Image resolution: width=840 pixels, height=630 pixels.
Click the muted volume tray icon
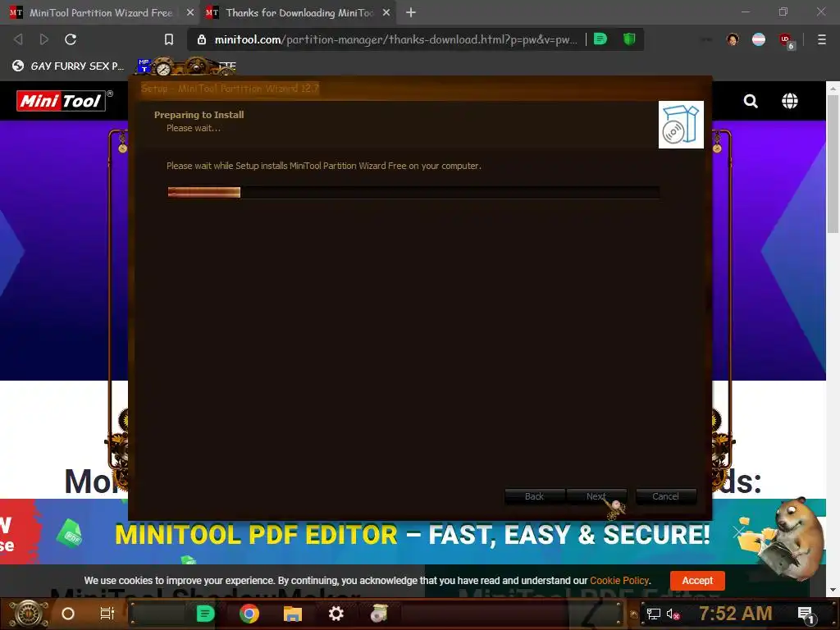[673, 614]
